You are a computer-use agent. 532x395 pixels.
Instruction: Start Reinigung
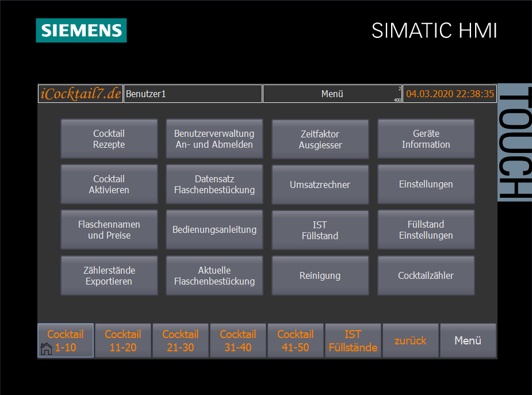pyautogui.click(x=320, y=275)
